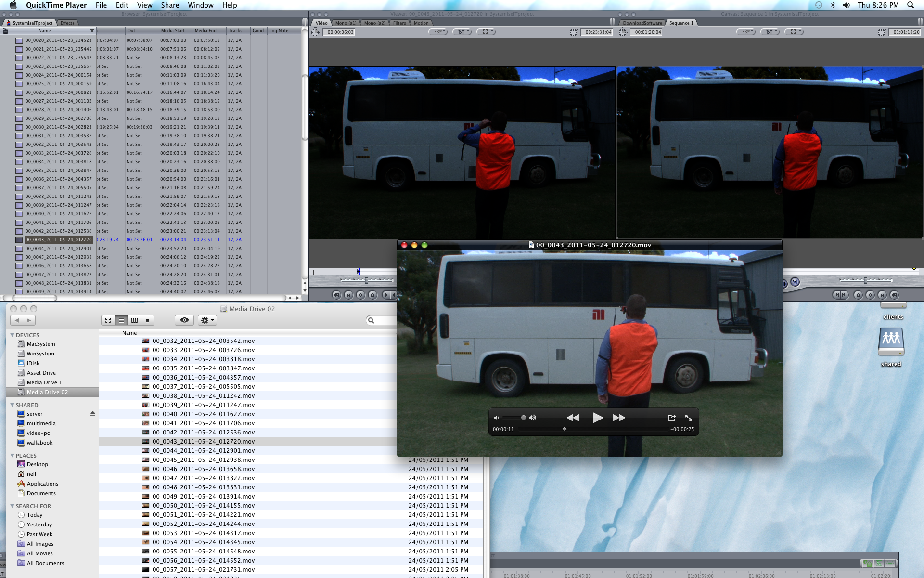The image size is (924, 578).
Task: Switch Finder to Cover Flow view
Action: pyautogui.click(x=148, y=320)
